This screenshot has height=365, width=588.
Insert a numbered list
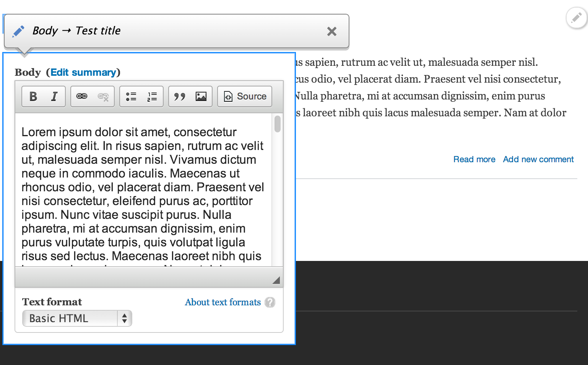coord(151,96)
